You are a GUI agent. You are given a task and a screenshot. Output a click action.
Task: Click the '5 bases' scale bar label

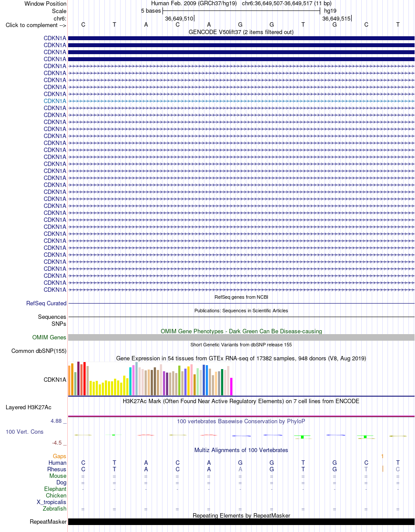(x=151, y=11)
